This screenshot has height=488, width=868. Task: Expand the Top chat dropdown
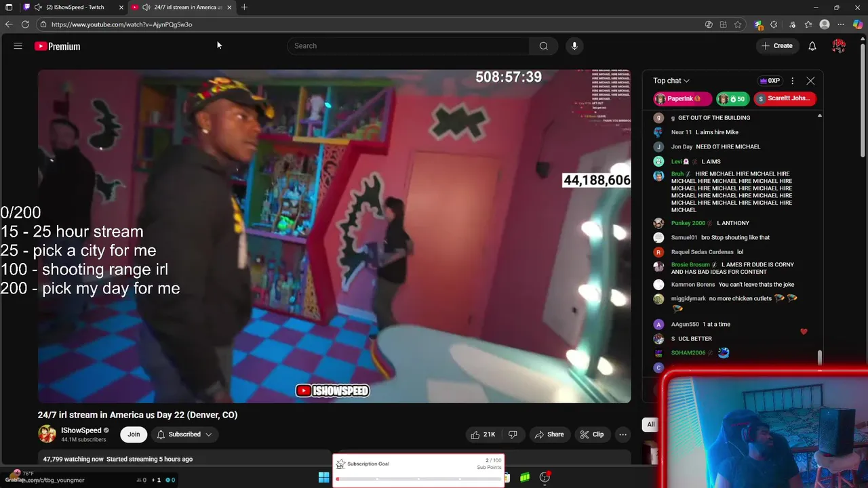(671, 81)
